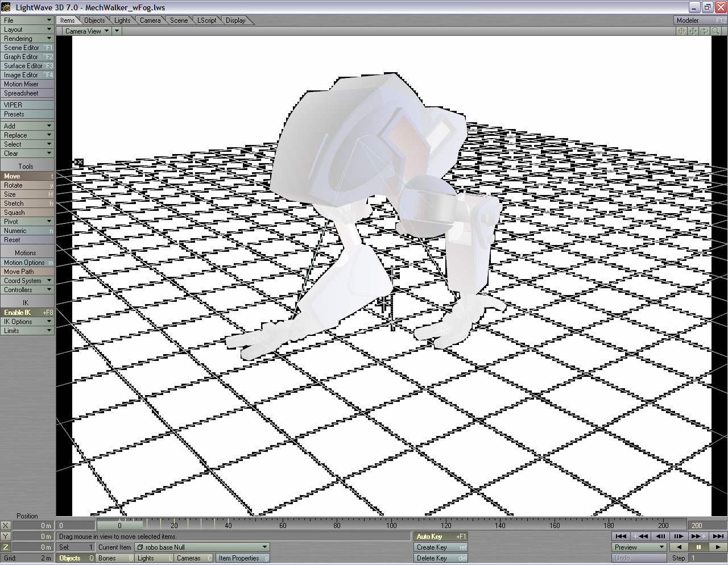The width and height of the screenshot is (728, 565).
Task: Switch selection mode to Objects
Action: point(76,558)
